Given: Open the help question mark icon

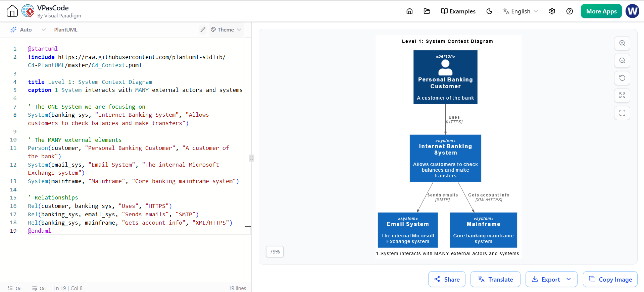Looking at the screenshot, I should tap(569, 11).
